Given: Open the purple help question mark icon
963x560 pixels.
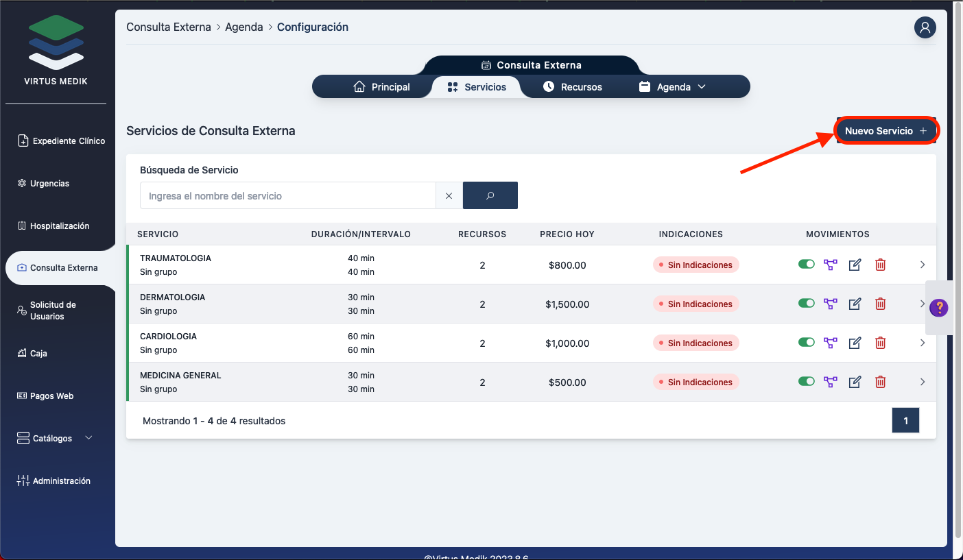Looking at the screenshot, I should coord(938,308).
